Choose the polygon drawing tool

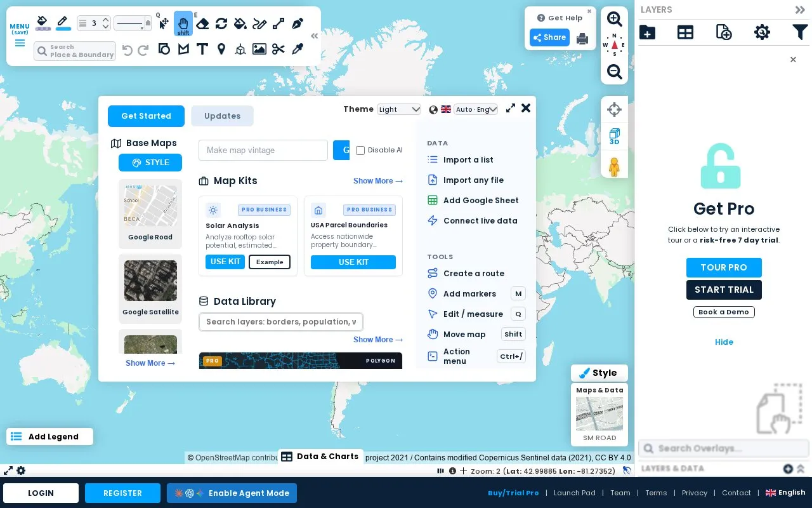click(x=183, y=49)
